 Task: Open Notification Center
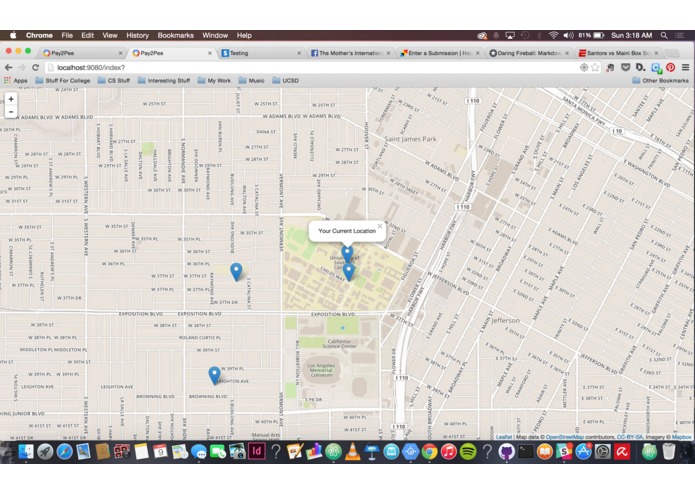pos(680,35)
